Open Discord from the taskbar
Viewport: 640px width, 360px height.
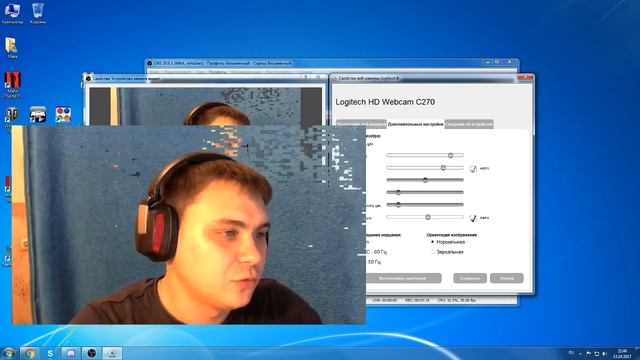(71, 353)
